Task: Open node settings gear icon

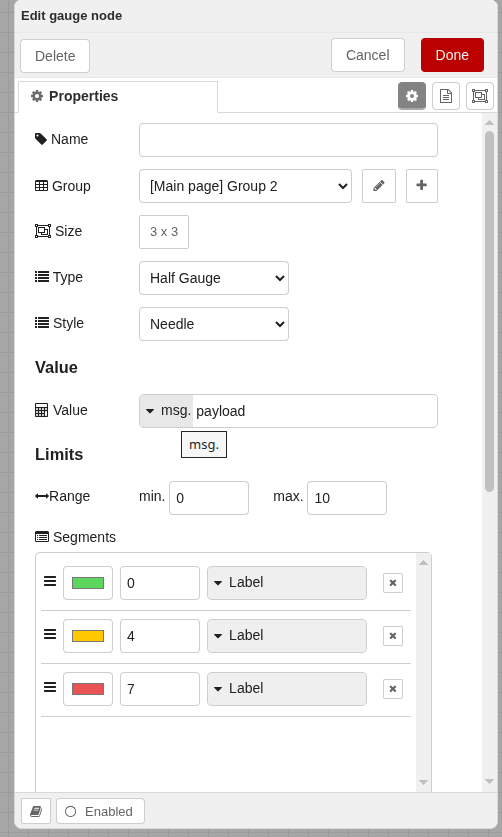Action: tap(412, 96)
